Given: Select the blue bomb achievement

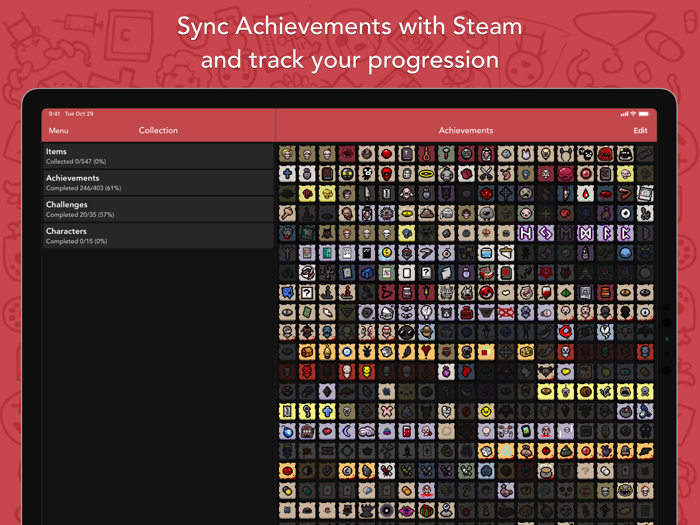Looking at the screenshot, I should (x=287, y=431).
